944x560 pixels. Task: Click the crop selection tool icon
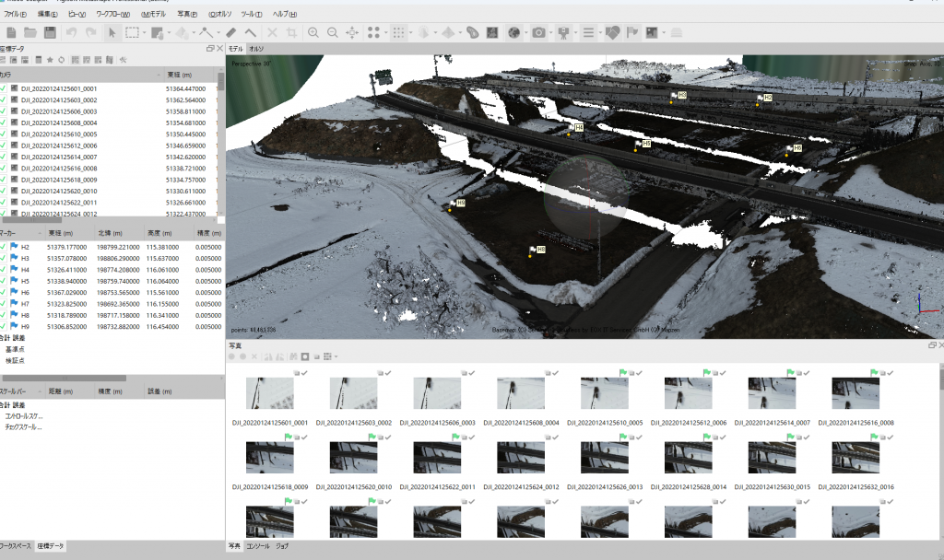291,33
